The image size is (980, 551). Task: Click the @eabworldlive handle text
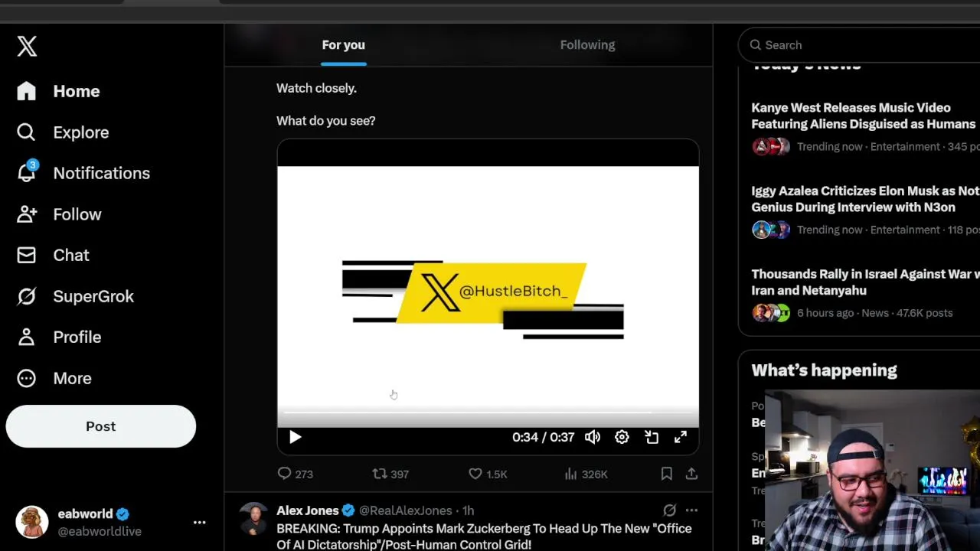tap(100, 531)
